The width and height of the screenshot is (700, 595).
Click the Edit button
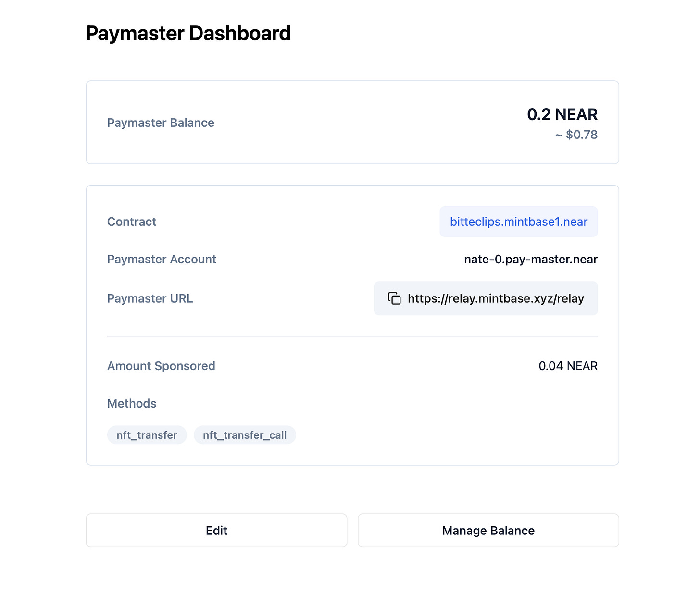[216, 530]
